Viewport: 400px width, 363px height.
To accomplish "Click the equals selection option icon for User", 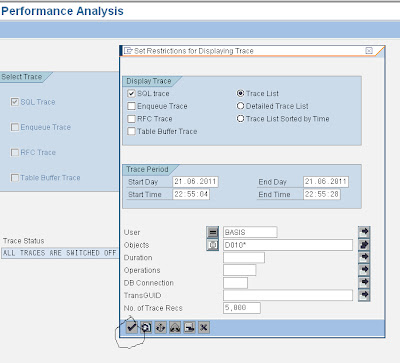I will pyautogui.click(x=213, y=232).
